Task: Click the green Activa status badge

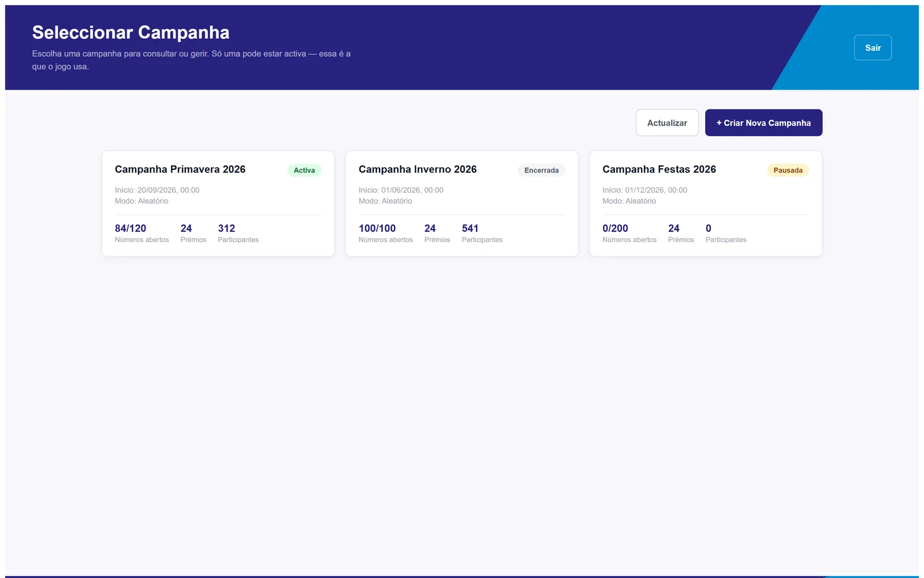Action: tap(304, 170)
